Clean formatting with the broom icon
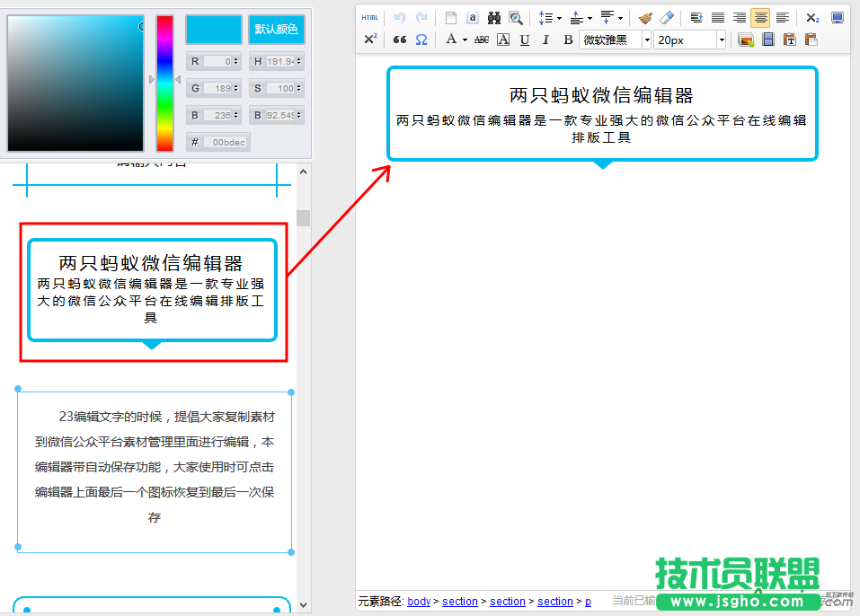This screenshot has height=616, width=860. point(644,17)
